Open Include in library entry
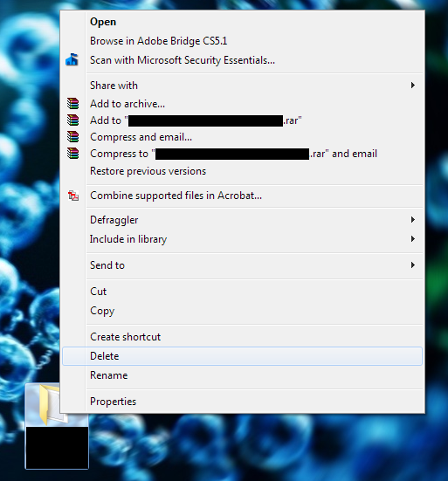 (243, 238)
